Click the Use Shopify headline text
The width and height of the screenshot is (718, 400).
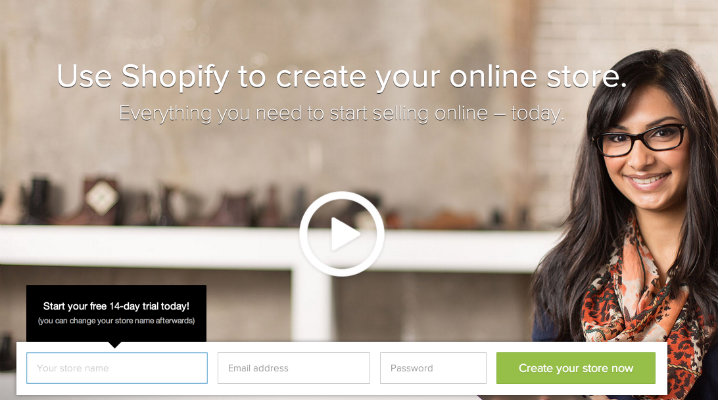(342, 76)
